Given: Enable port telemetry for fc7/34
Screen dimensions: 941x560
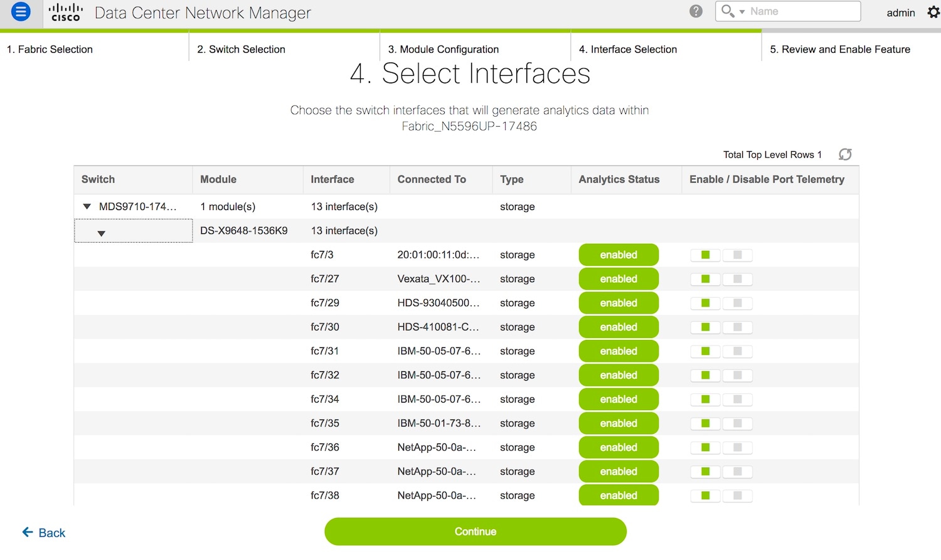Looking at the screenshot, I should pyautogui.click(x=705, y=399).
